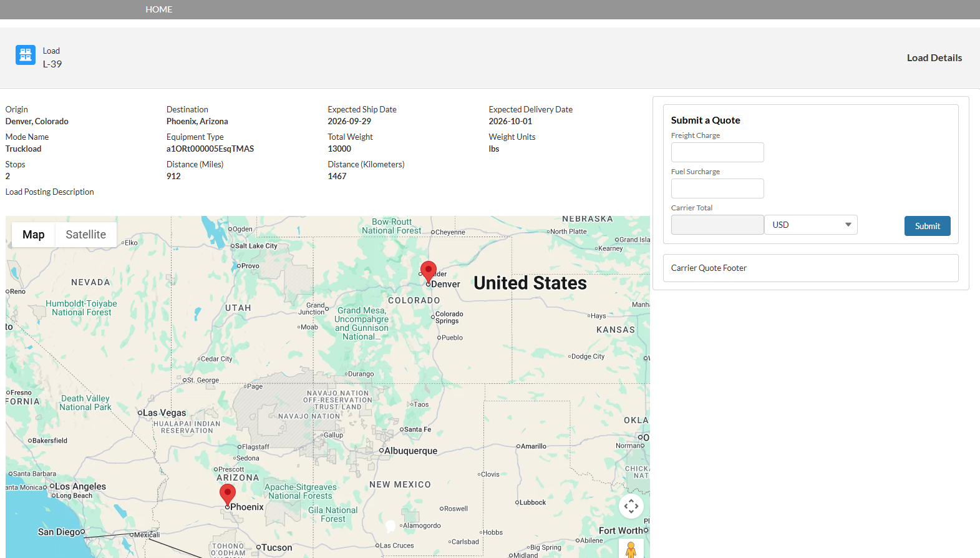Click the Carrier Total field
The image size is (980, 558).
[717, 225]
